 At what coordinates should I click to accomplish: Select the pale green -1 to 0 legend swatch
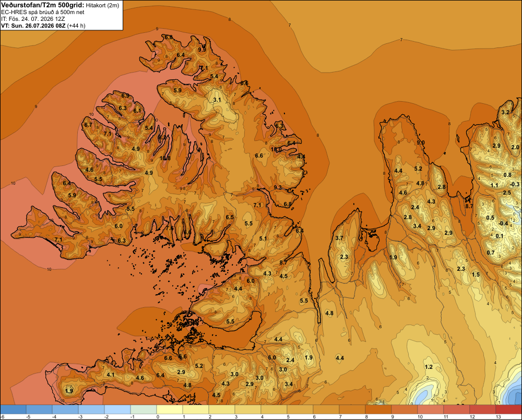click(x=144, y=409)
